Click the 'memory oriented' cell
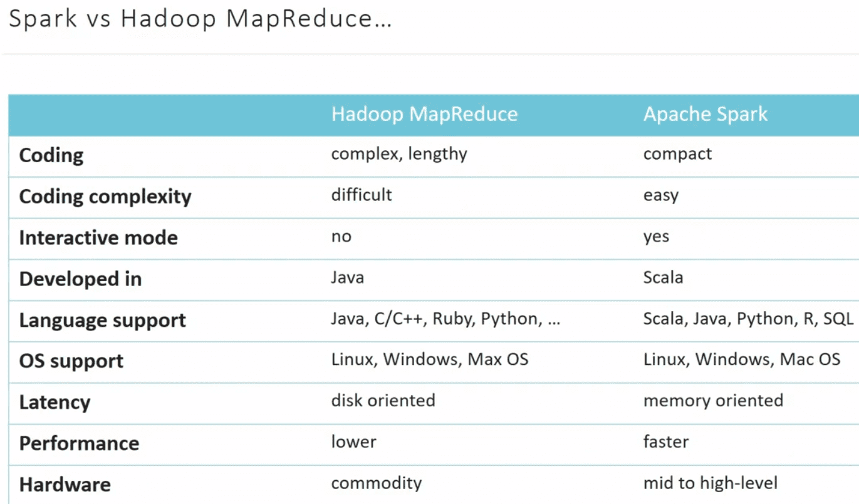 pyautogui.click(x=713, y=401)
